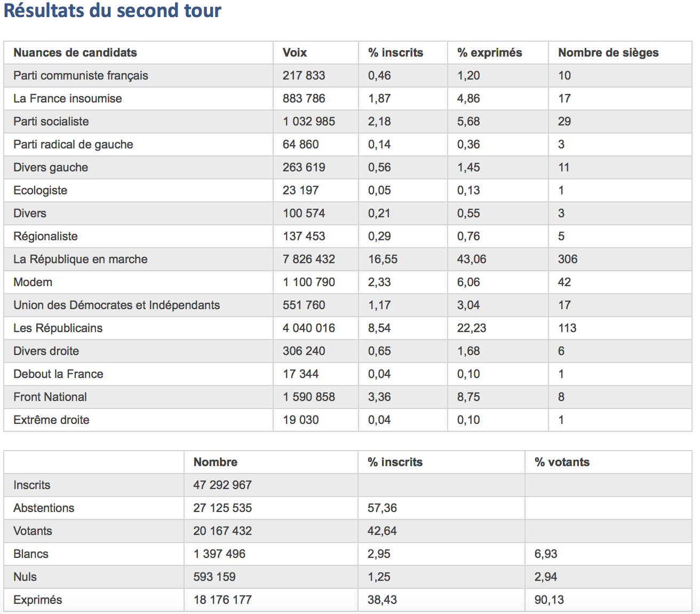Select the 'Extrême droite' row label

click(x=51, y=420)
